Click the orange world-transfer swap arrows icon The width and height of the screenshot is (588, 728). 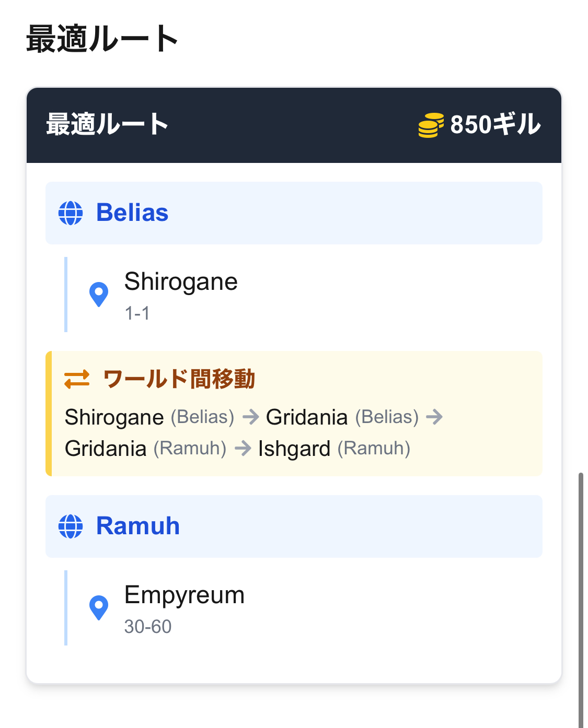(x=77, y=380)
